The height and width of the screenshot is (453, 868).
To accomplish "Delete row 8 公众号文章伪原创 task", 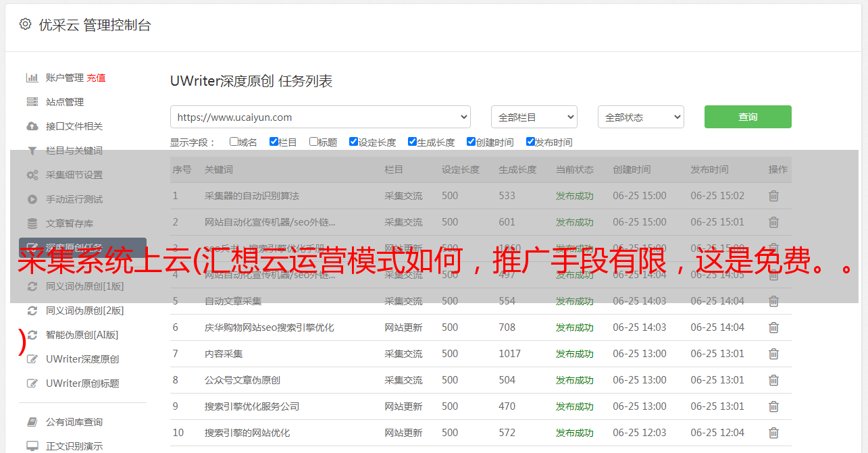I will pyautogui.click(x=774, y=380).
